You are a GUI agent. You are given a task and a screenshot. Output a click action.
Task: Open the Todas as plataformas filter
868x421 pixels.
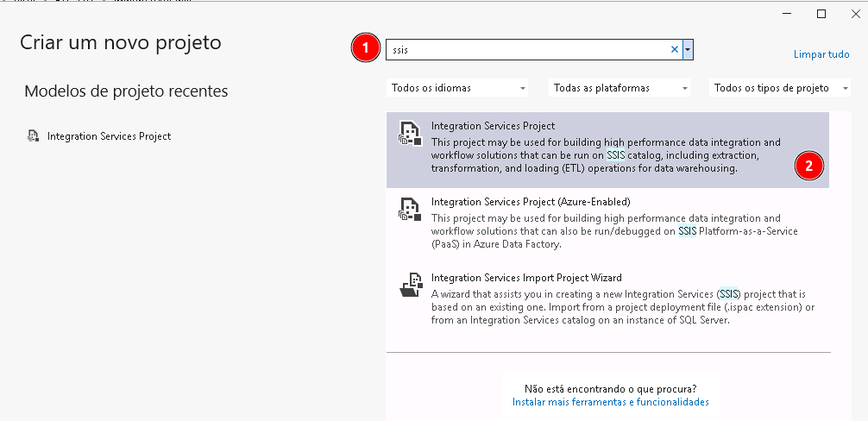click(x=620, y=88)
